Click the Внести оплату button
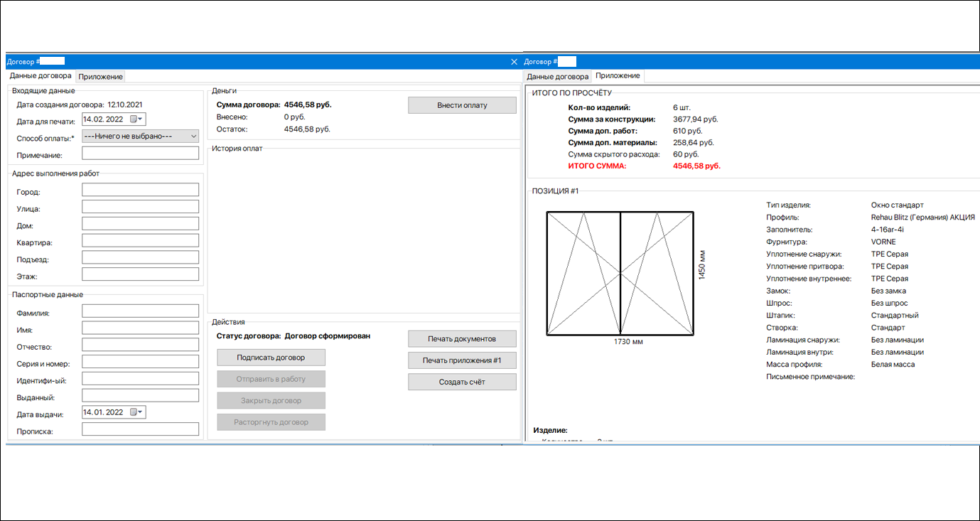The height and width of the screenshot is (521, 980). [x=462, y=105]
